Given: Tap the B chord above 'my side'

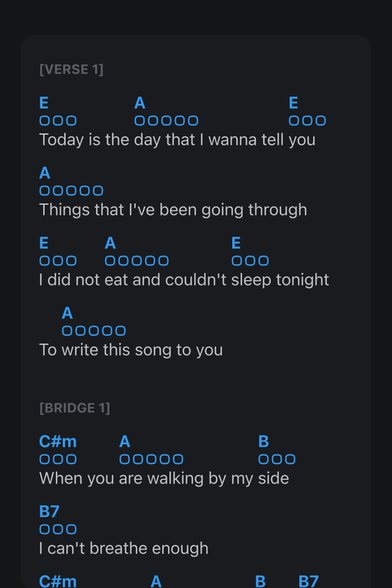Looking at the screenshot, I should [x=263, y=442].
